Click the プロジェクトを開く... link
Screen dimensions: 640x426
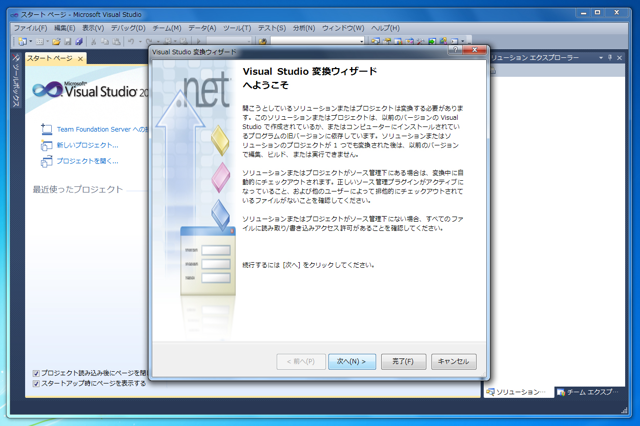click(87, 161)
